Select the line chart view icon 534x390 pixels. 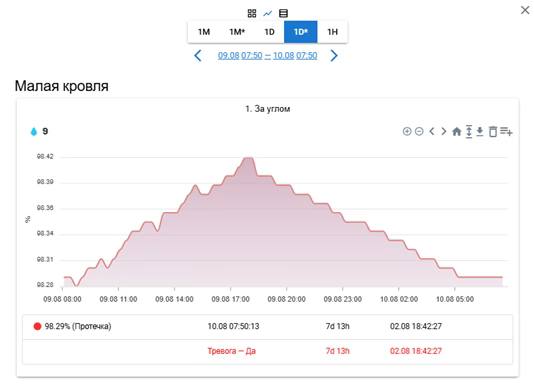pyautogui.click(x=268, y=13)
